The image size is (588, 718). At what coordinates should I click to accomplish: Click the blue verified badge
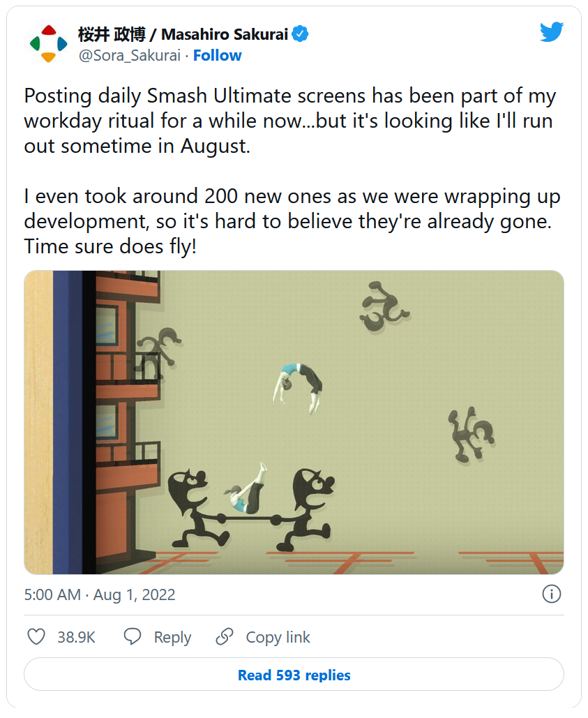point(301,33)
